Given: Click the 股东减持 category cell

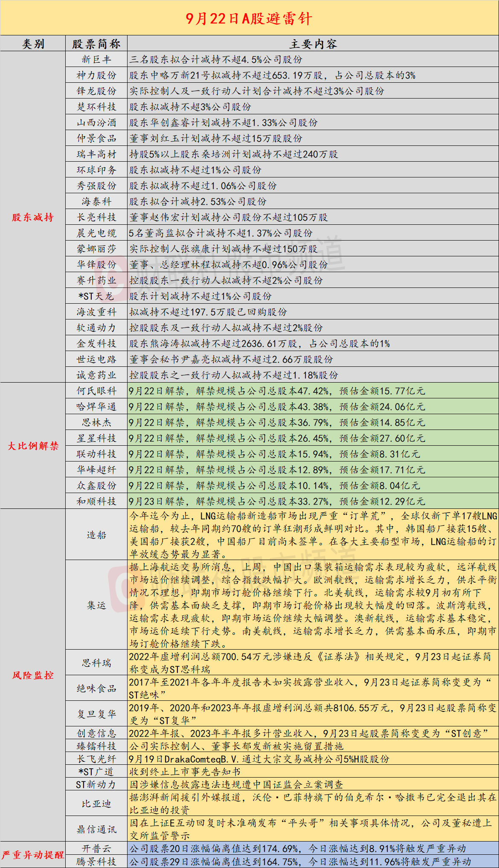Looking at the screenshot, I should [33, 217].
